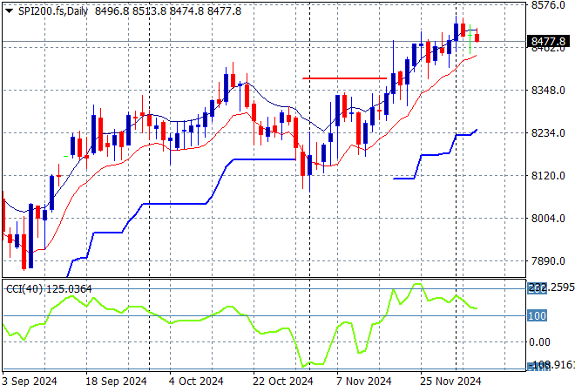Screen dimensions: 575x392
Task: Select the 18 Sep 2024 date label
Action: point(116,382)
